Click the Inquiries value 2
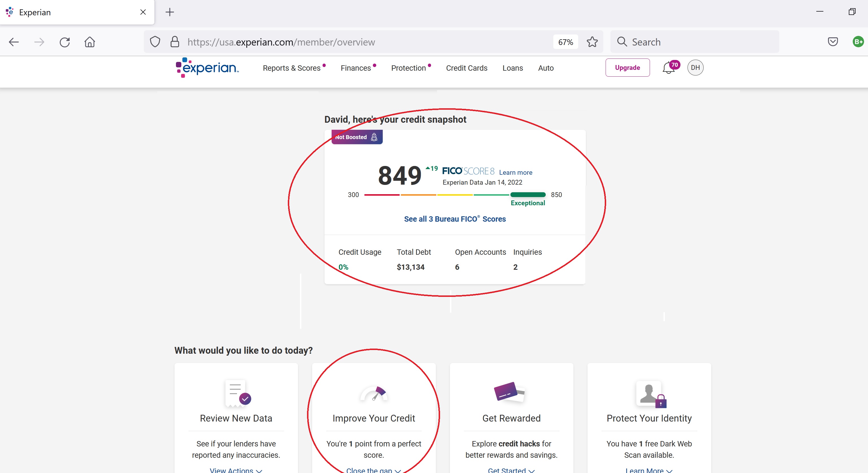 coord(515,267)
